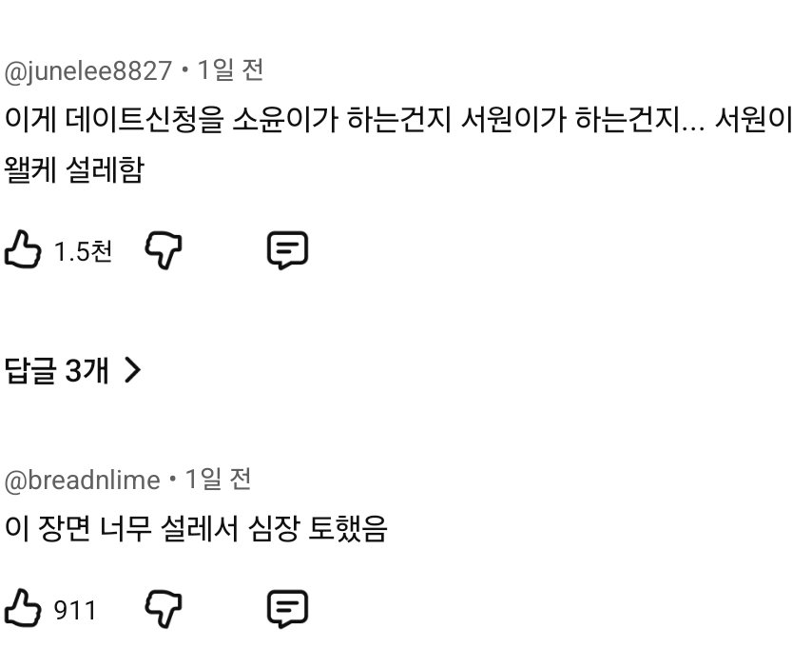Click the word 서원이 ending the first line
Image resolution: width=812 pixels, height=648 pixels.
(754, 120)
